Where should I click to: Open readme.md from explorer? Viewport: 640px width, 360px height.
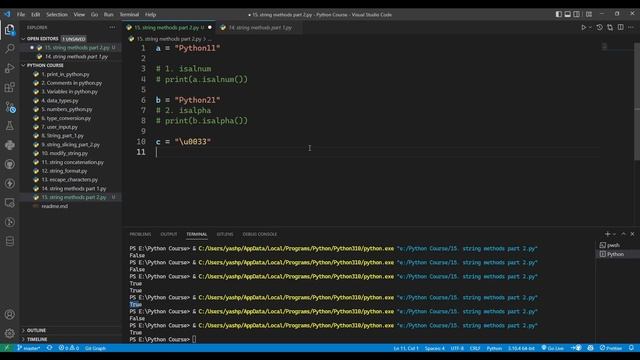55,206
